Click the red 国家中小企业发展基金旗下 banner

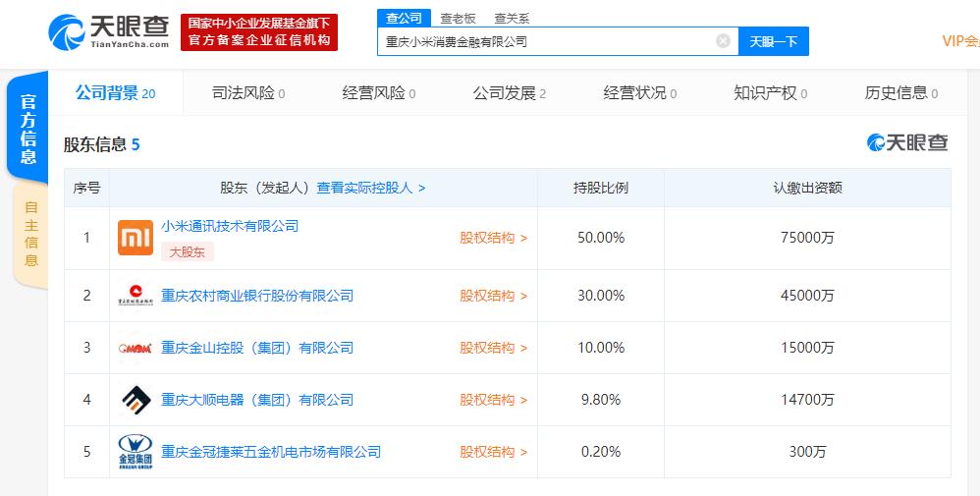[x=259, y=31]
